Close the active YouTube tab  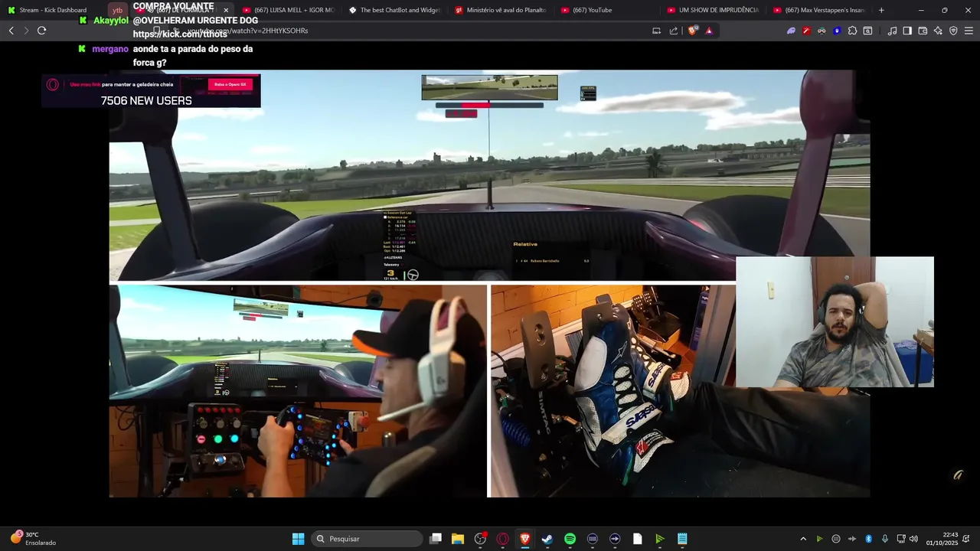tap(226, 10)
